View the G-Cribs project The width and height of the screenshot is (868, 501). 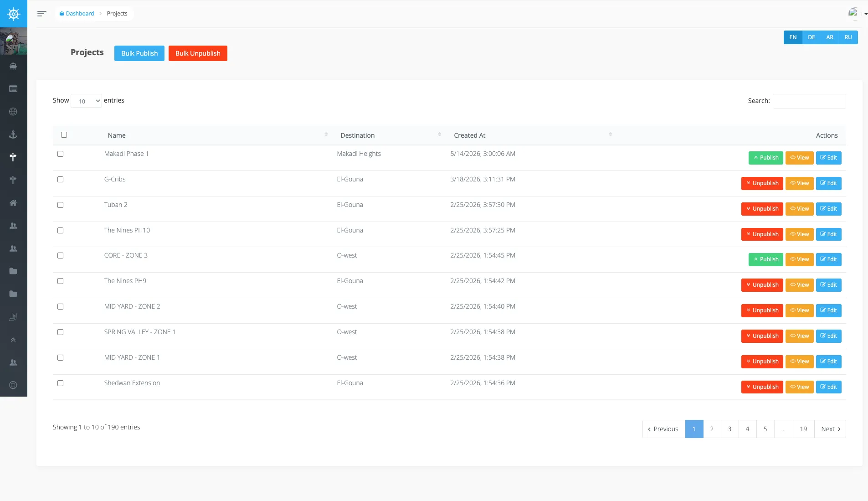[799, 183]
